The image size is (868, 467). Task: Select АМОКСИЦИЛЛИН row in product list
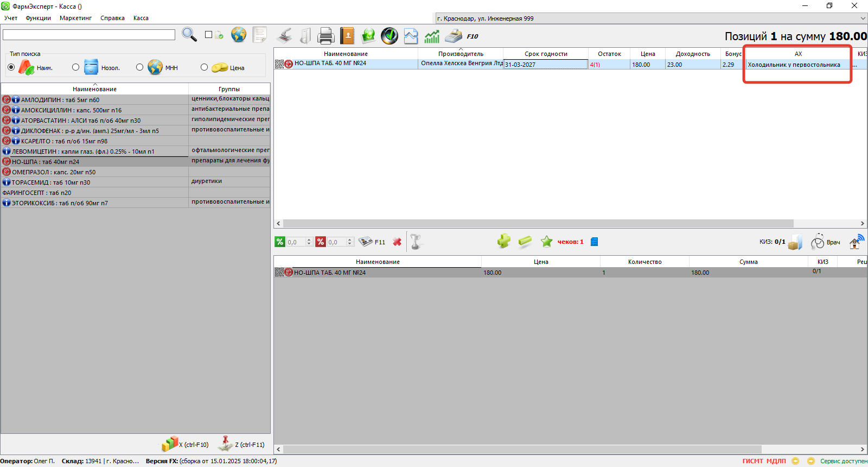71,110
